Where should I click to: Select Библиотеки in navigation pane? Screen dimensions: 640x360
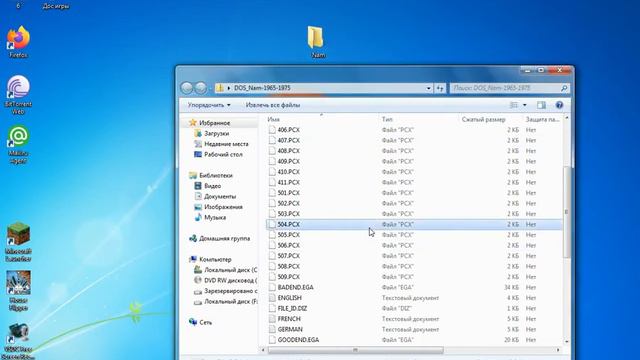(216, 176)
